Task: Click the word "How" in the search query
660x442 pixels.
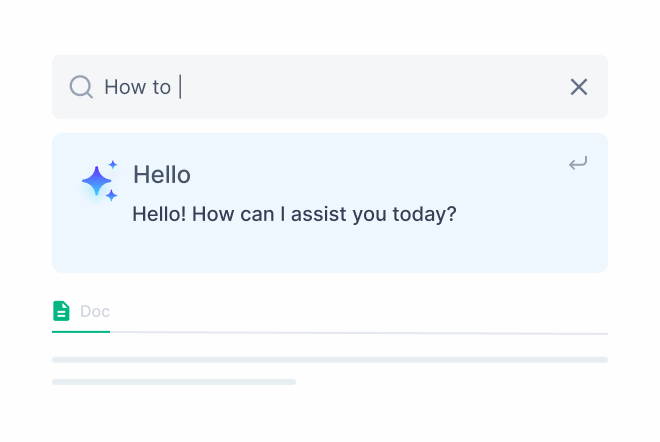Action: pos(125,87)
